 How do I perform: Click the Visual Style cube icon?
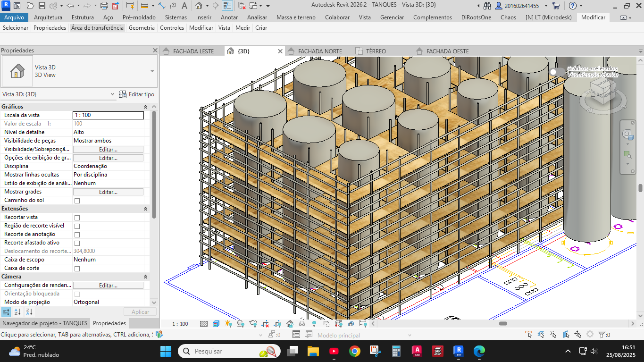pos(216,324)
